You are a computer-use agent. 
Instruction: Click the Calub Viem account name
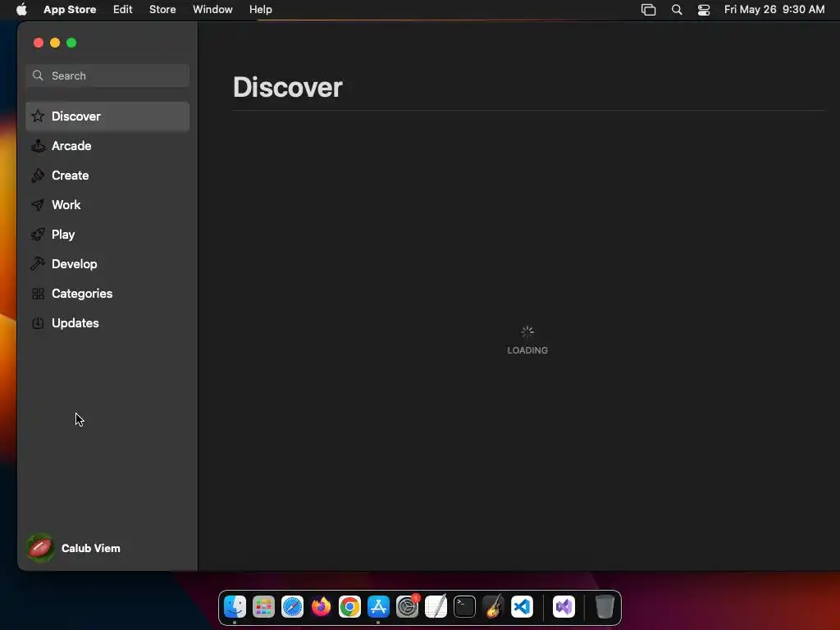click(x=90, y=548)
